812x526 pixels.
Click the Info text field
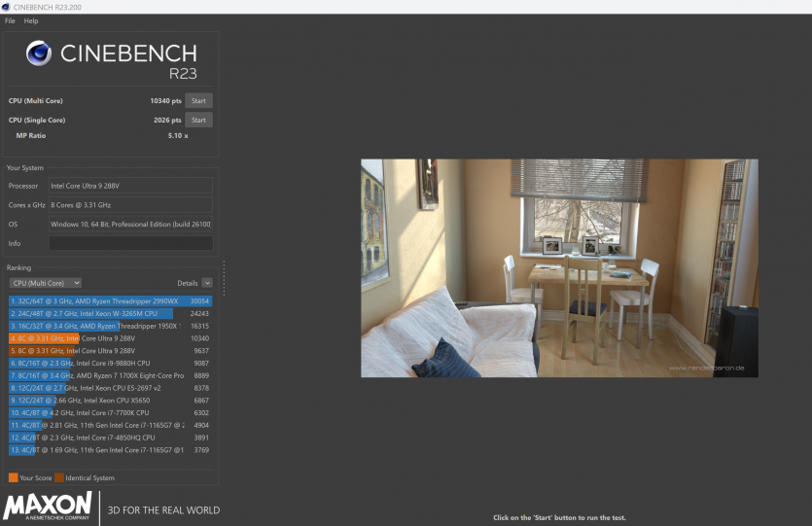click(x=130, y=243)
